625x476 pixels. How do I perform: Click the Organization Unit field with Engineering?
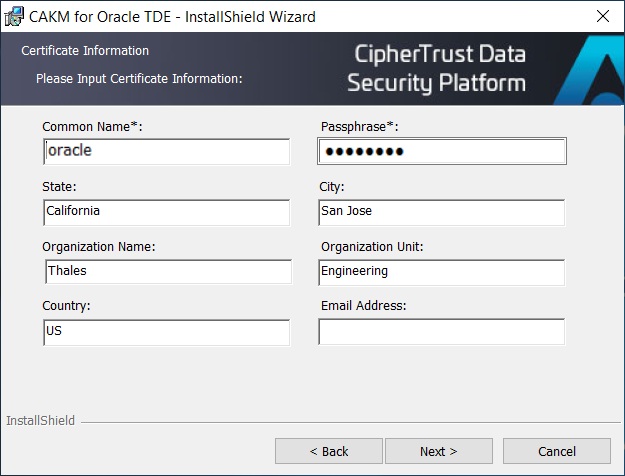[442, 272]
